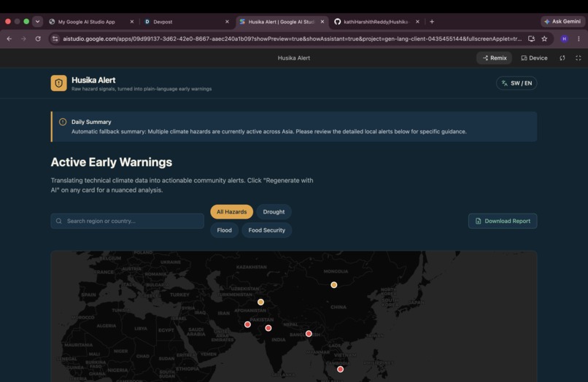The height and width of the screenshot is (382, 588).
Task: Click the Active Early Warnings heading
Action: pyautogui.click(x=112, y=163)
